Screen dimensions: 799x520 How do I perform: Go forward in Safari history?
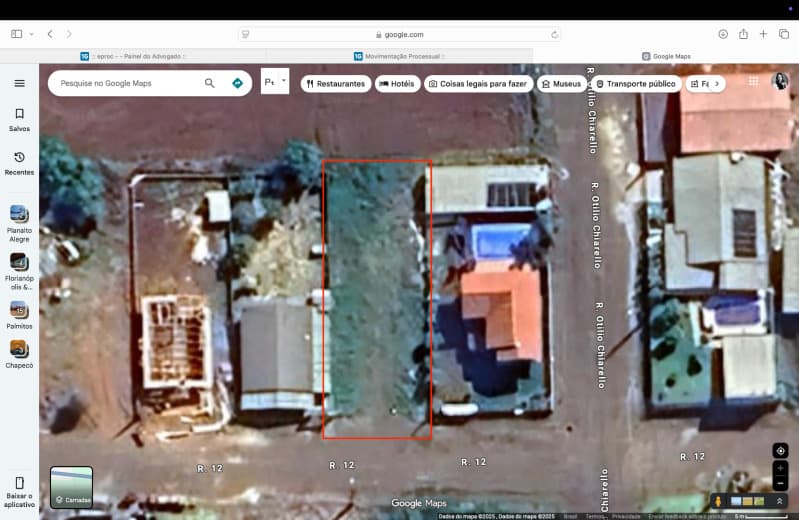click(x=69, y=34)
